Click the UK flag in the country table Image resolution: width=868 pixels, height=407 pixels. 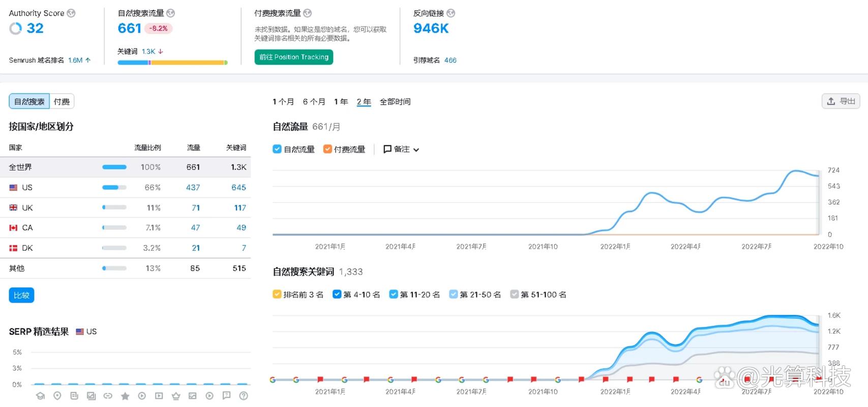[13, 208]
